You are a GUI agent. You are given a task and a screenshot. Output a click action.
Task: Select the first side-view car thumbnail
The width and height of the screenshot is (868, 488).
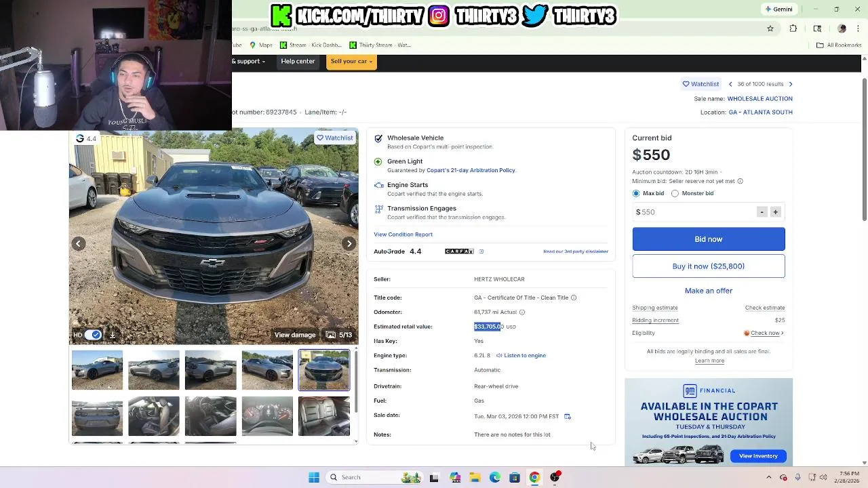coord(98,370)
